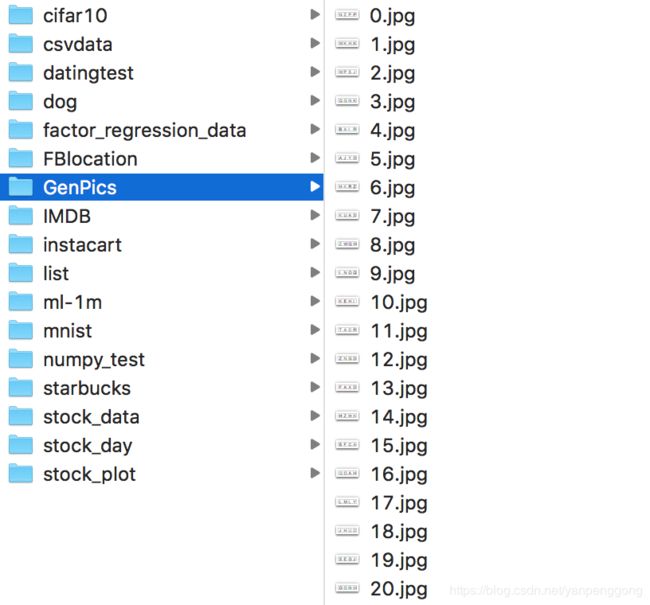The width and height of the screenshot is (650, 605).
Task: Select the cifar10 folder icon
Action: tap(20, 15)
